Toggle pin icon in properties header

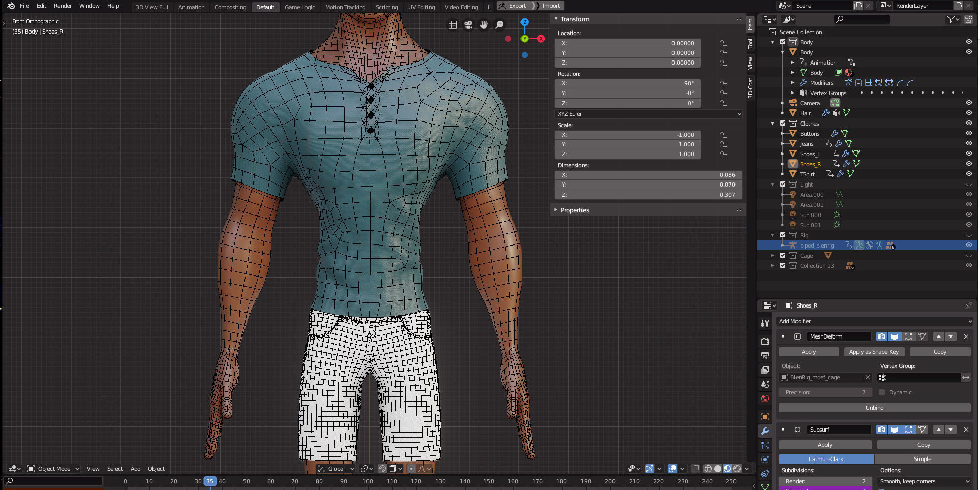[968, 305]
